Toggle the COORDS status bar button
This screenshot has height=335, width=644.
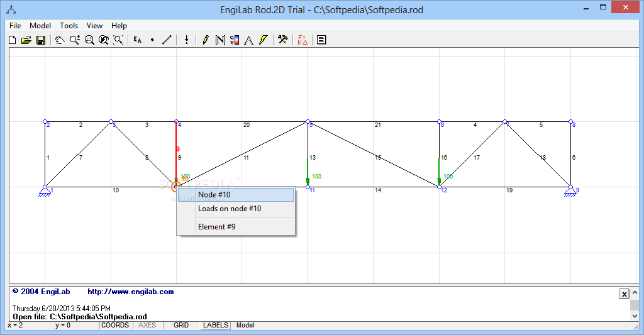(x=115, y=325)
